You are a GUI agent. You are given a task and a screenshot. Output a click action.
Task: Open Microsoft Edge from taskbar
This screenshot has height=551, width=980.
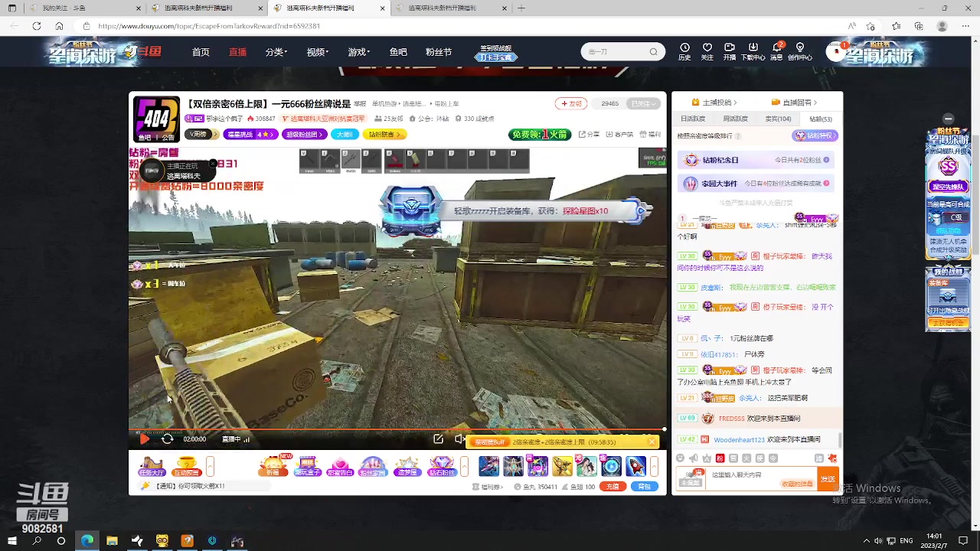pos(87,541)
